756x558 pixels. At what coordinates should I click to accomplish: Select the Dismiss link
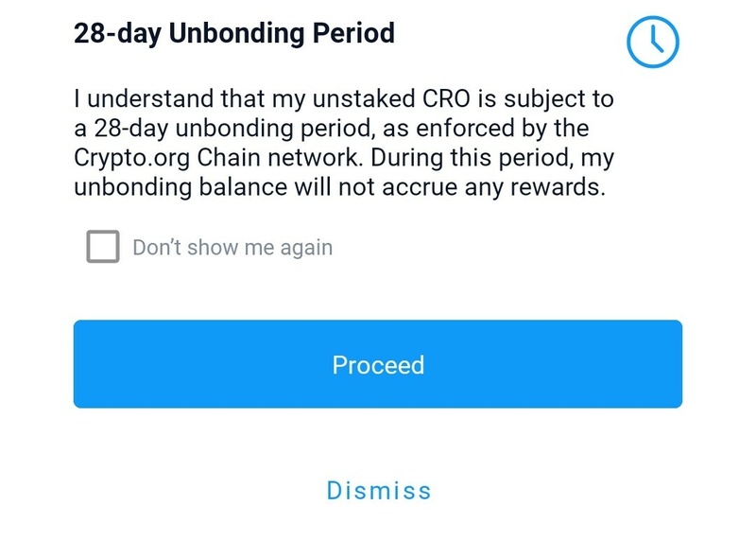point(379,491)
